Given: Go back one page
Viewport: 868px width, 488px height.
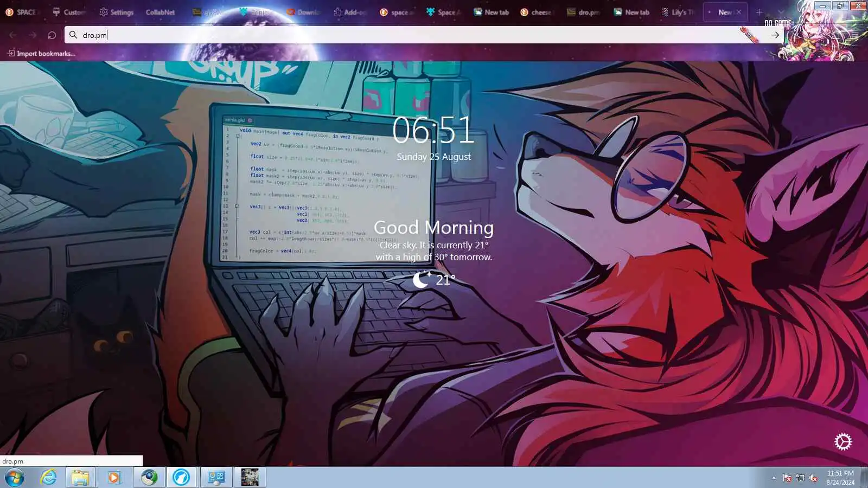Looking at the screenshot, I should pyautogui.click(x=13, y=35).
